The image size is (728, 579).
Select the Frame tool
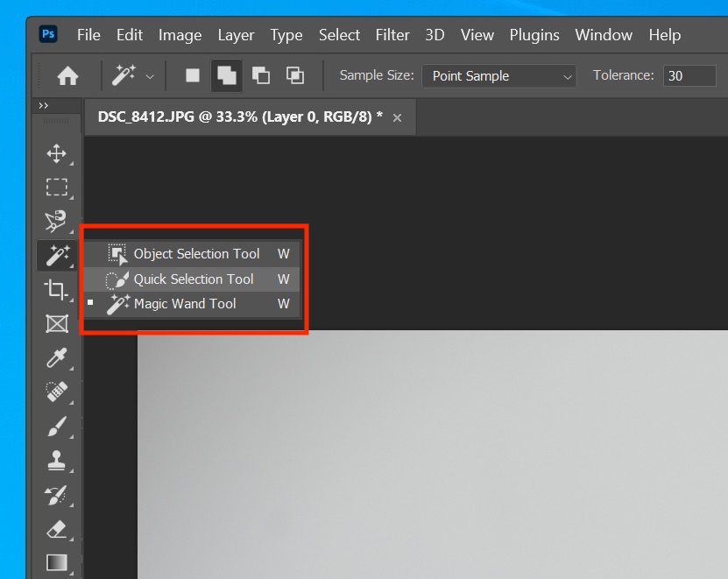(x=57, y=323)
